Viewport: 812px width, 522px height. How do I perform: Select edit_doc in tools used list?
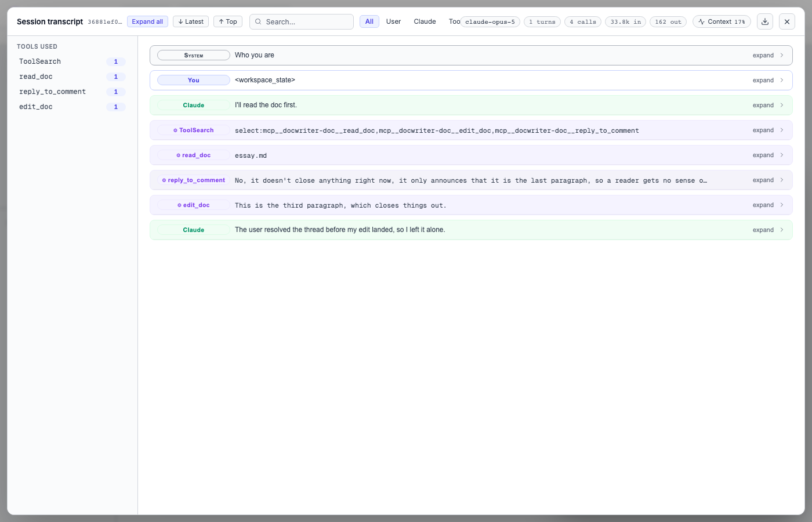coord(72,107)
